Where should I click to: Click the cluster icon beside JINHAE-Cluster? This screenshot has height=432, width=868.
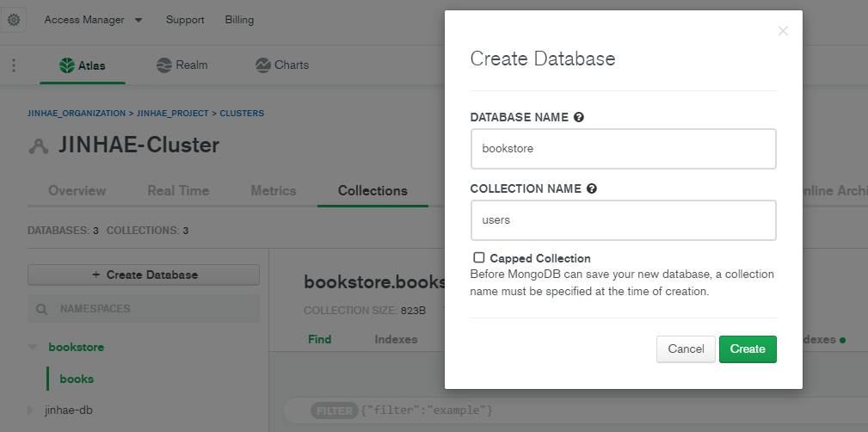[x=39, y=146]
